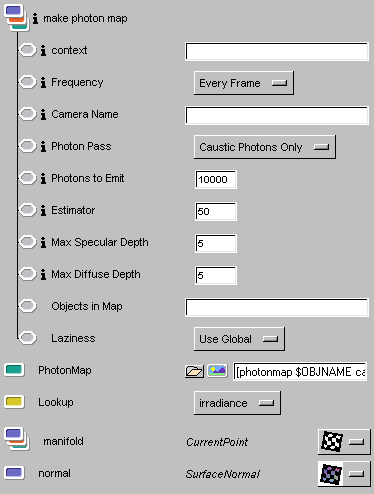Click the teal PhotonMap parameter icon
This screenshot has height=494, width=374.
(x=14, y=370)
